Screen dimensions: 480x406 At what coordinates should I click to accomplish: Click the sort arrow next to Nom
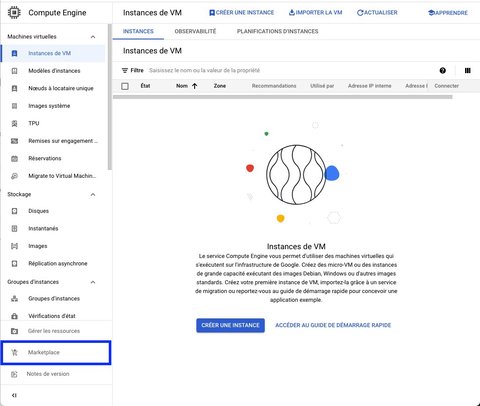(195, 86)
